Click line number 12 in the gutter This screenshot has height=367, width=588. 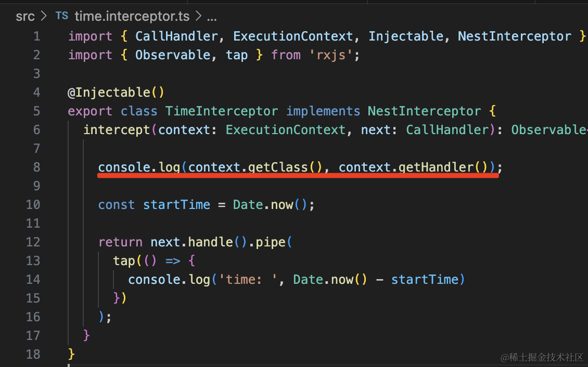33,242
